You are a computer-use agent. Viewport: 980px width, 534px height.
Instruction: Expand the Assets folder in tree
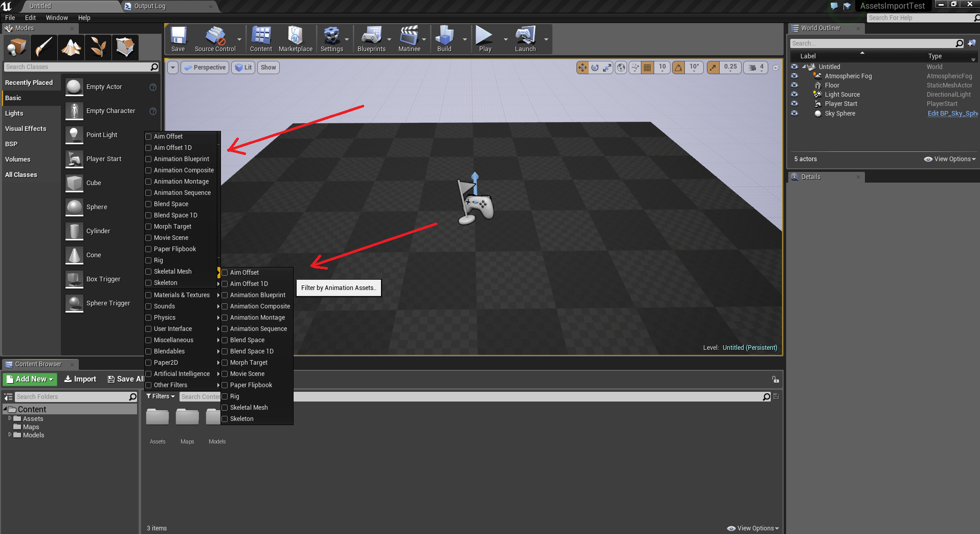click(10, 418)
